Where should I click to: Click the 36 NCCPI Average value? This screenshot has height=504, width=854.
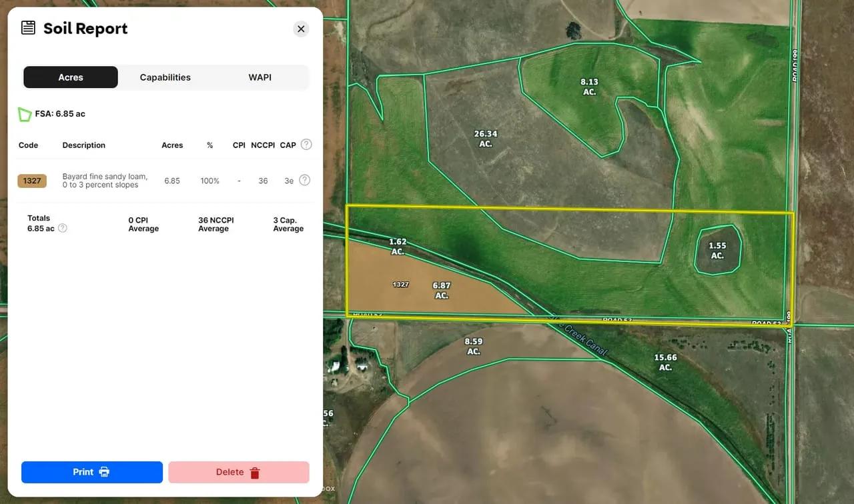pyautogui.click(x=216, y=225)
